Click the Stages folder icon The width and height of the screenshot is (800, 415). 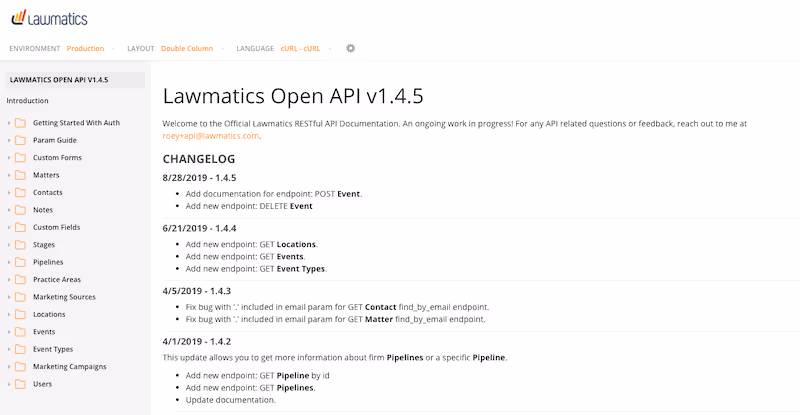pos(20,245)
